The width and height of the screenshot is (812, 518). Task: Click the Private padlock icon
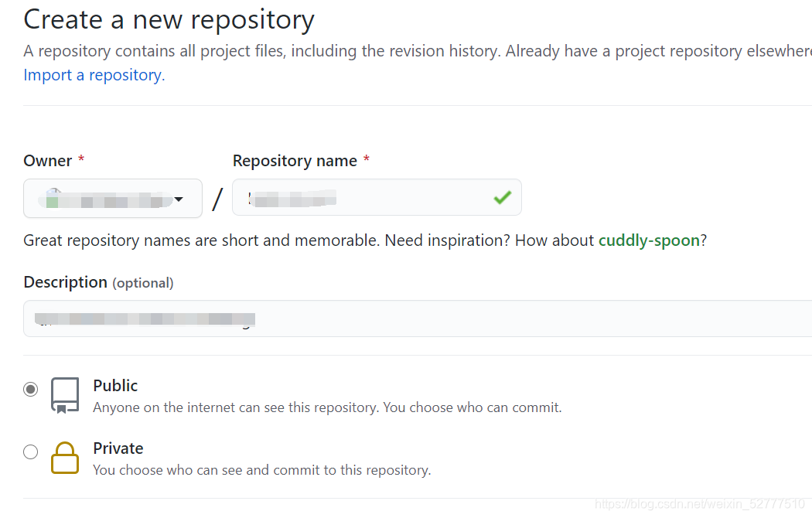(65, 457)
